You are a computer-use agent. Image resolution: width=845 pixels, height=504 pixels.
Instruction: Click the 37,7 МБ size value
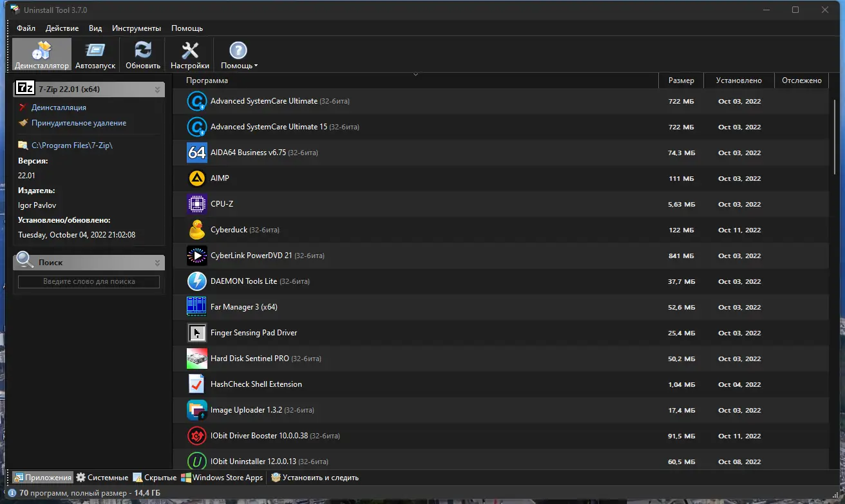[681, 281]
